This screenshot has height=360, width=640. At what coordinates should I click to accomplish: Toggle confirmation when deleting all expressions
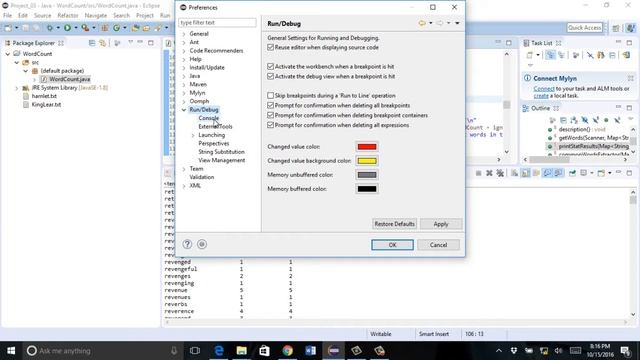pyautogui.click(x=270, y=125)
